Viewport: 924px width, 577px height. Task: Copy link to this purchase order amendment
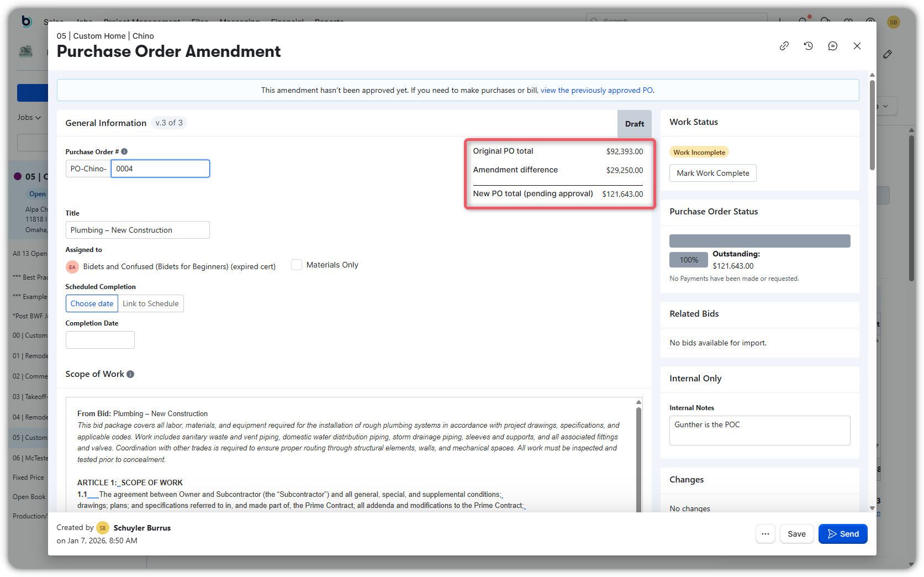[x=784, y=46]
